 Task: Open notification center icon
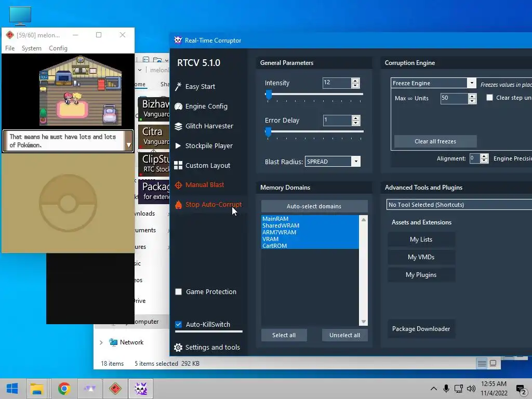tap(521, 389)
